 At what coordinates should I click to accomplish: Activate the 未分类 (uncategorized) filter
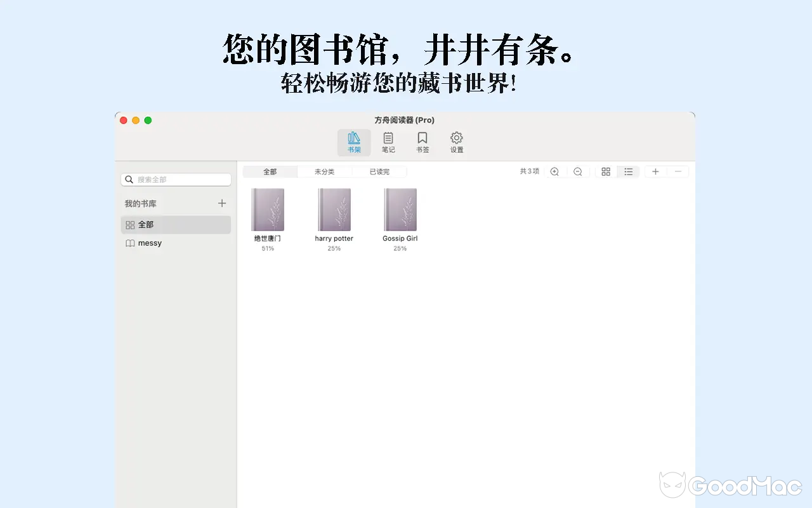click(325, 171)
